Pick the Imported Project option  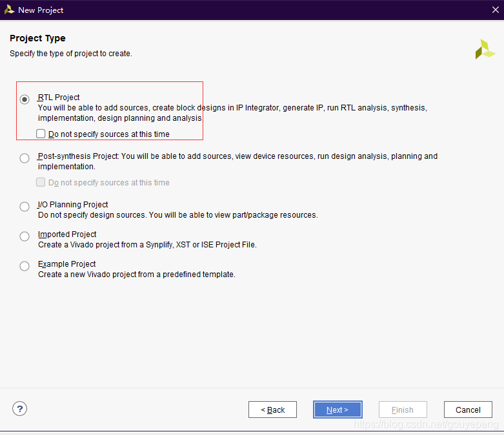point(25,236)
